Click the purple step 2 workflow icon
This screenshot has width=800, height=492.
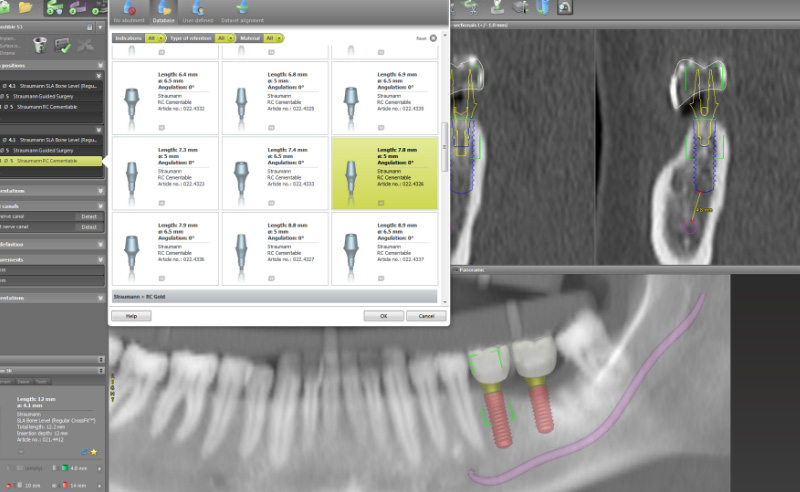click(x=78, y=8)
